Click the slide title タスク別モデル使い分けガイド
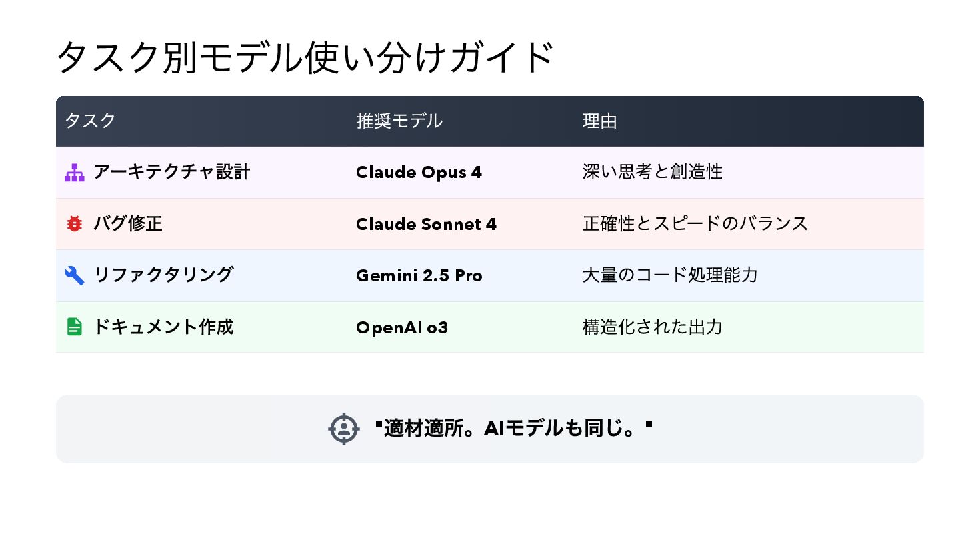Viewport: 980px width, 552px height. tap(305, 57)
